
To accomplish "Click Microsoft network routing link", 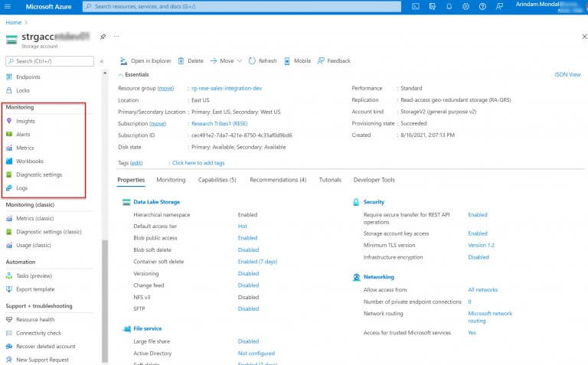I will (490, 317).
